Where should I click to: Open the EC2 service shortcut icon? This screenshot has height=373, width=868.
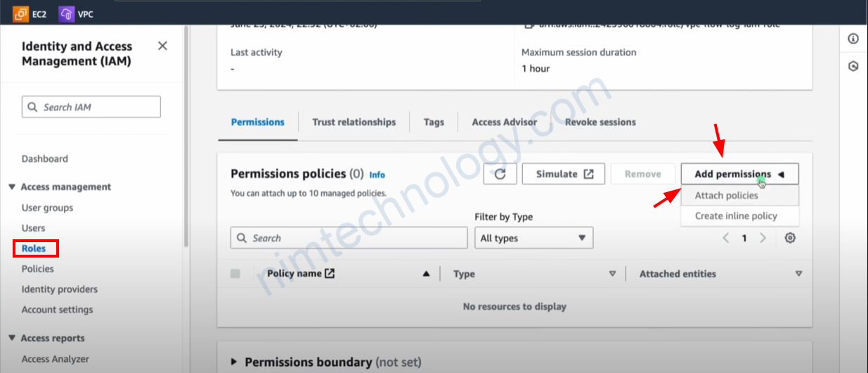pyautogui.click(x=21, y=13)
